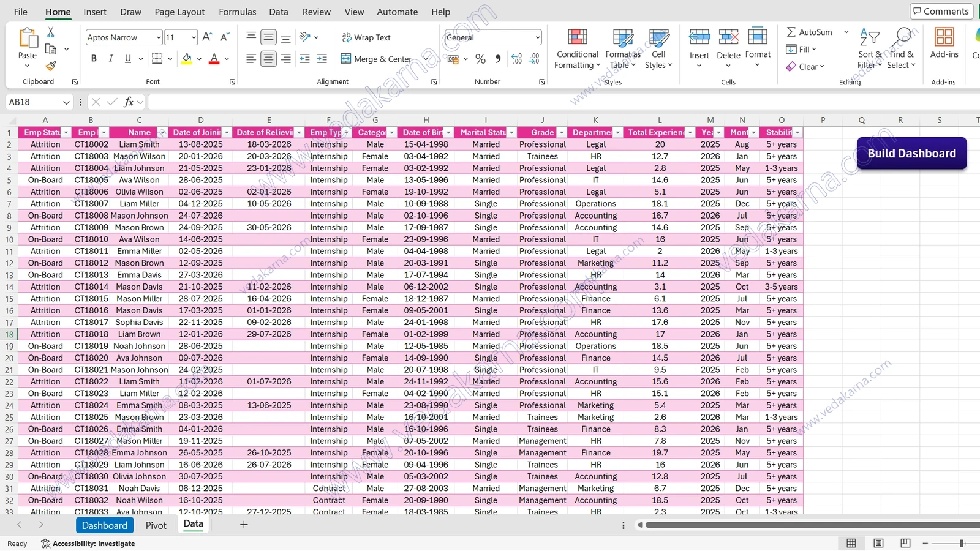Open the Formulas ribbon tab
Image resolution: width=980 pixels, height=551 pixels.
point(238,12)
